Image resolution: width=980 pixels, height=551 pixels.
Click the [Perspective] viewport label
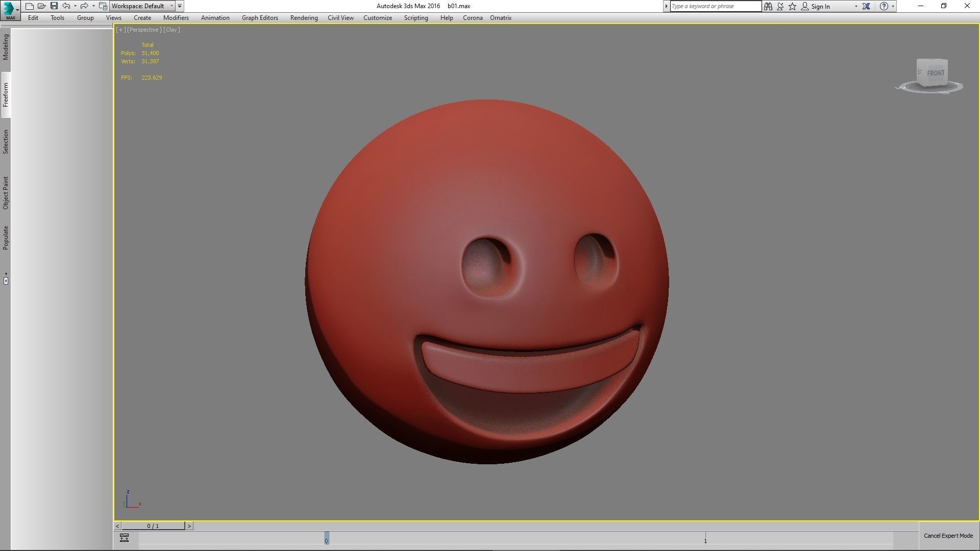tap(144, 30)
